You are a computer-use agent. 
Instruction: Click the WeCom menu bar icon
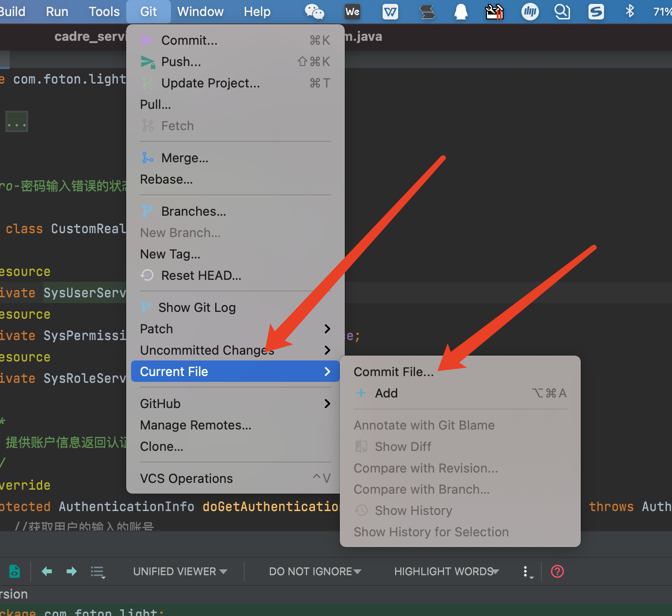pyautogui.click(x=353, y=12)
